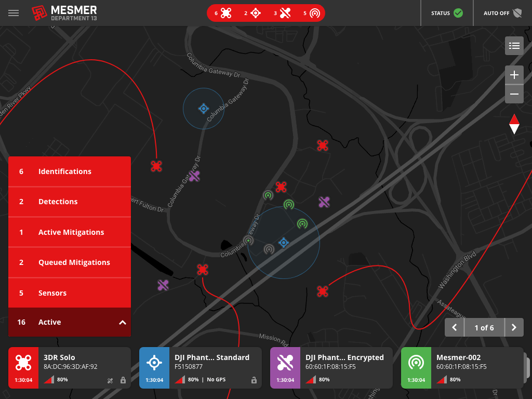The image size is (532, 399).
Task: Open the map layers list icon
Action: (514, 46)
